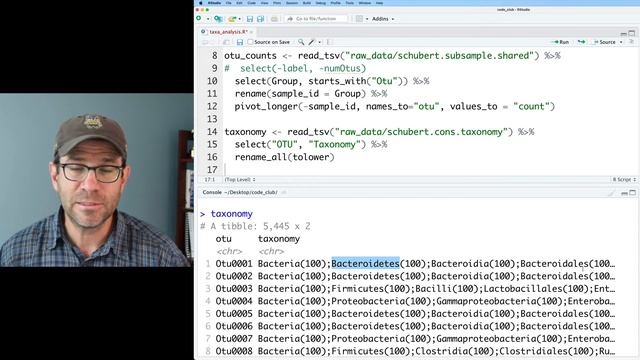Screen dimensions: 640x360
Task: Create a new file with the green plus icon
Action: [x=199, y=19]
